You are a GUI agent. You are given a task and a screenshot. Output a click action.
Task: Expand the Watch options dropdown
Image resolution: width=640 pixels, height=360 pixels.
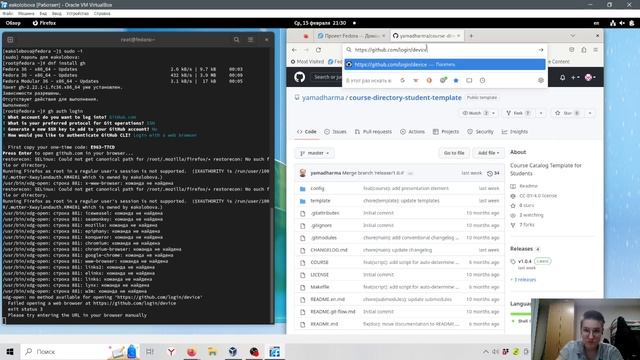[x=493, y=113]
